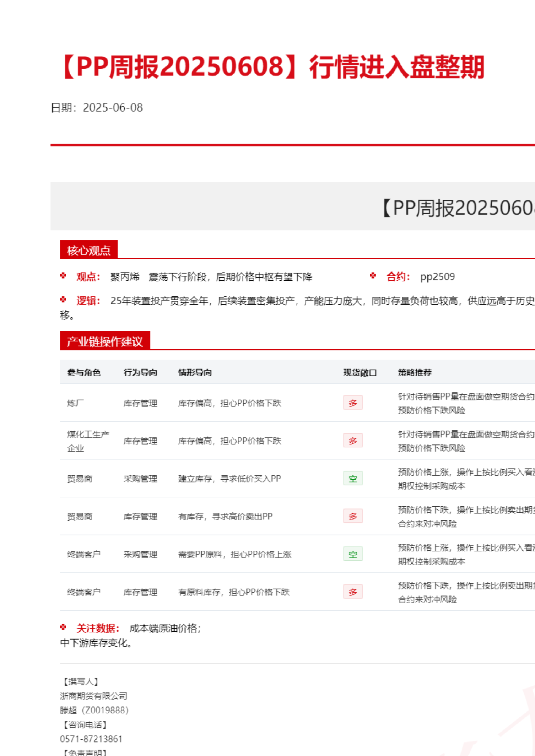Click the 浙商期货有限公司 company name
Viewport: 535px width, 756px height.
point(94,696)
